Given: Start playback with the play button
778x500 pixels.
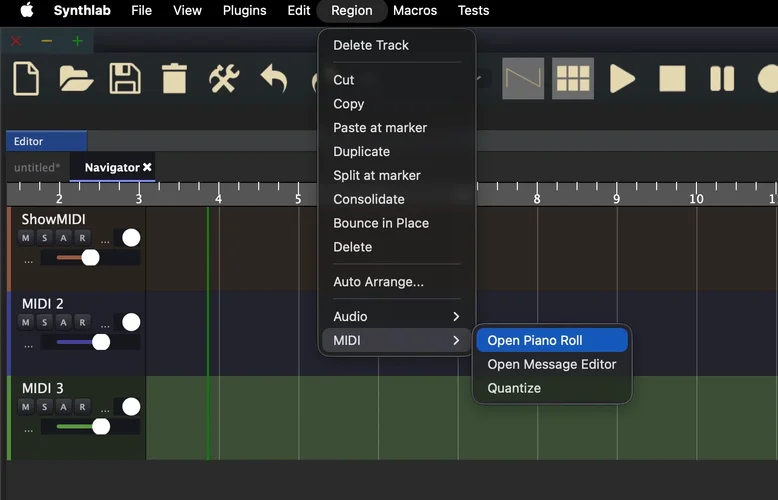Looking at the screenshot, I should [x=622, y=78].
